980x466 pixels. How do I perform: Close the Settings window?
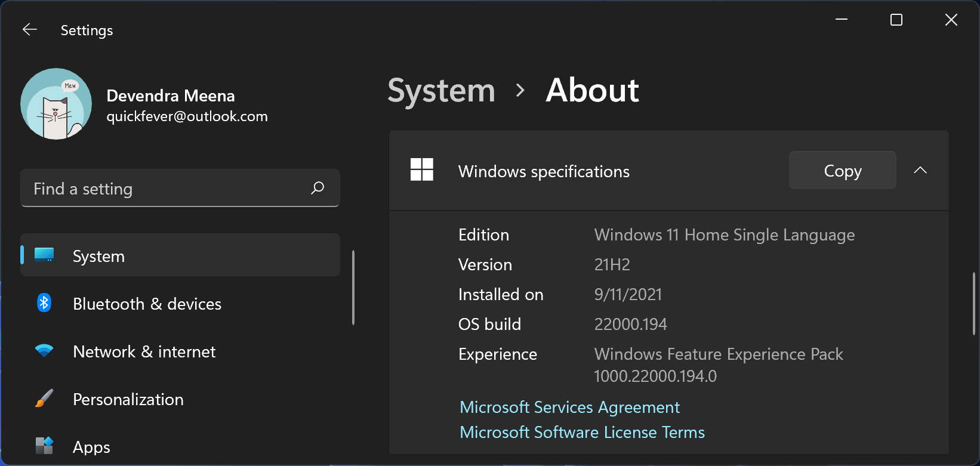click(951, 20)
